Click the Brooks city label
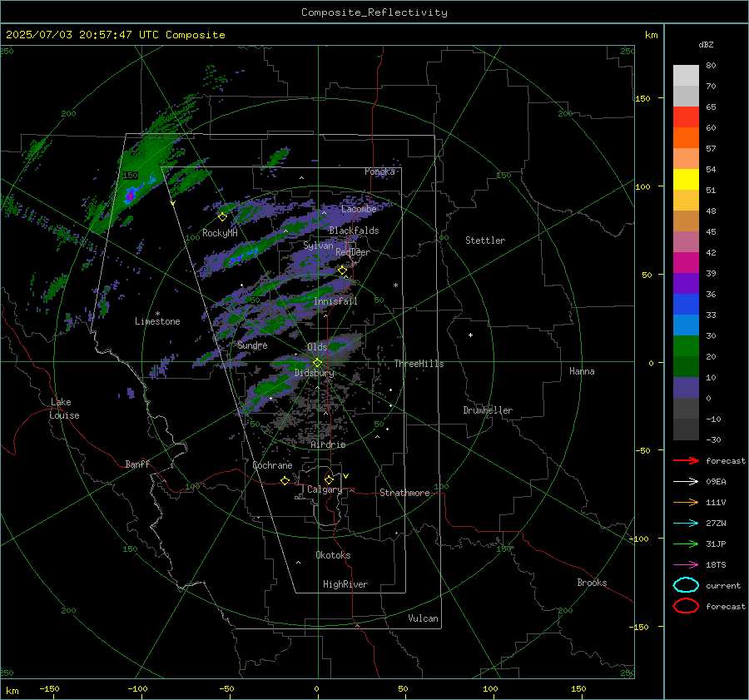Viewport: 749px width, 700px height. click(x=592, y=583)
